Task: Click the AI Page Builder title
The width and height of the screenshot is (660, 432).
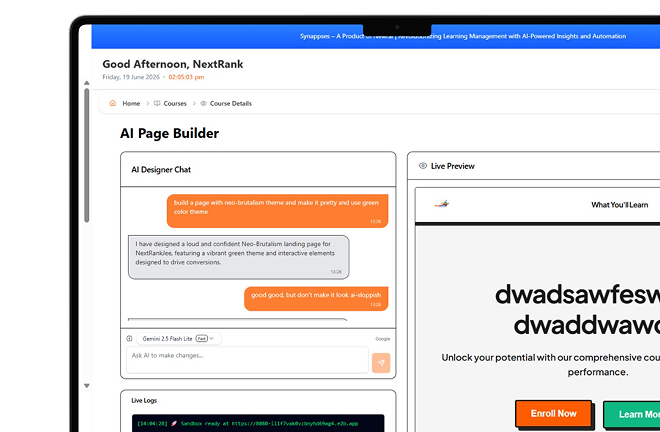Action: coord(170,133)
